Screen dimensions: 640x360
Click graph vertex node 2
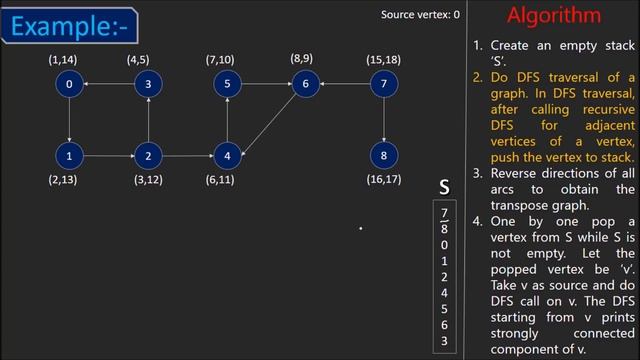point(148,156)
